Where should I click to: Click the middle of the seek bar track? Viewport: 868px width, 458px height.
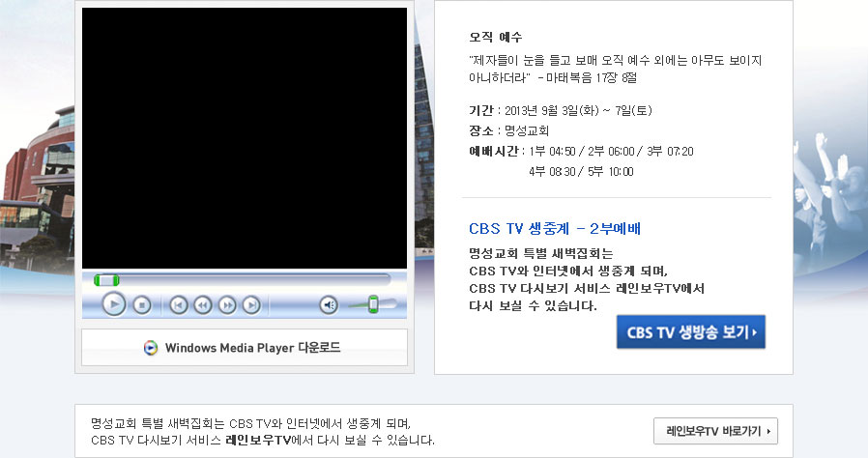point(243,280)
